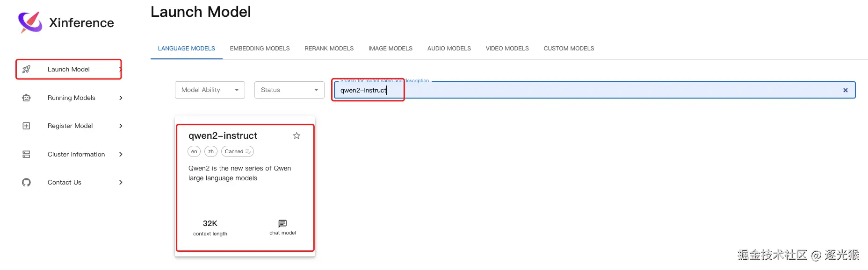Switch to the Custom Models tab
868x270 pixels.
click(x=569, y=49)
